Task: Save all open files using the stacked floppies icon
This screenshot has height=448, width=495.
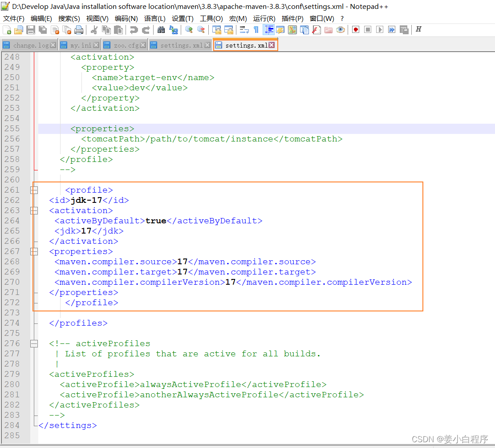Action: [x=43, y=30]
